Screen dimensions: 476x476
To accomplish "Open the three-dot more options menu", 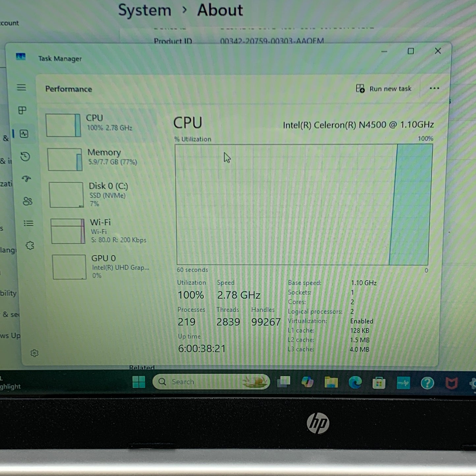I will [x=434, y=88].
